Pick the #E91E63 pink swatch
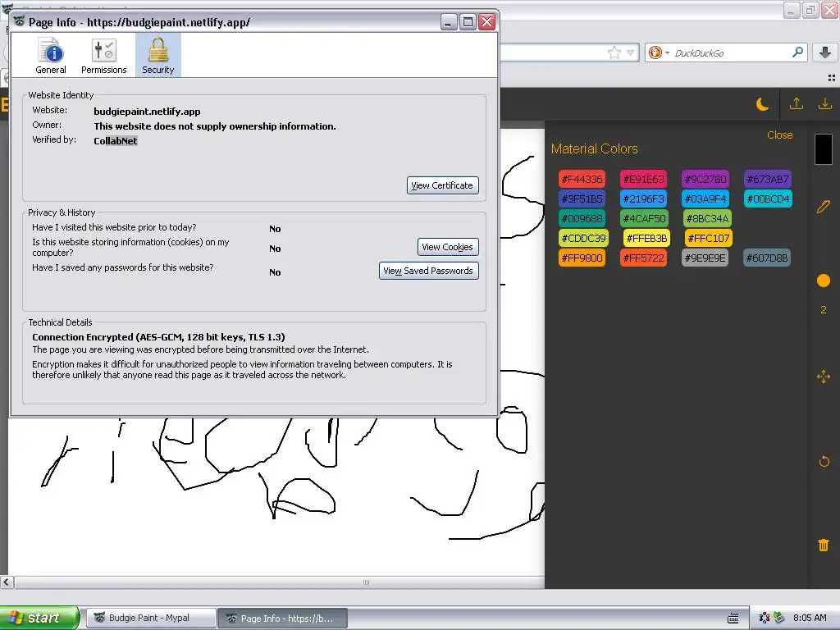Screen dimensions: 840x630 [644, 179]
